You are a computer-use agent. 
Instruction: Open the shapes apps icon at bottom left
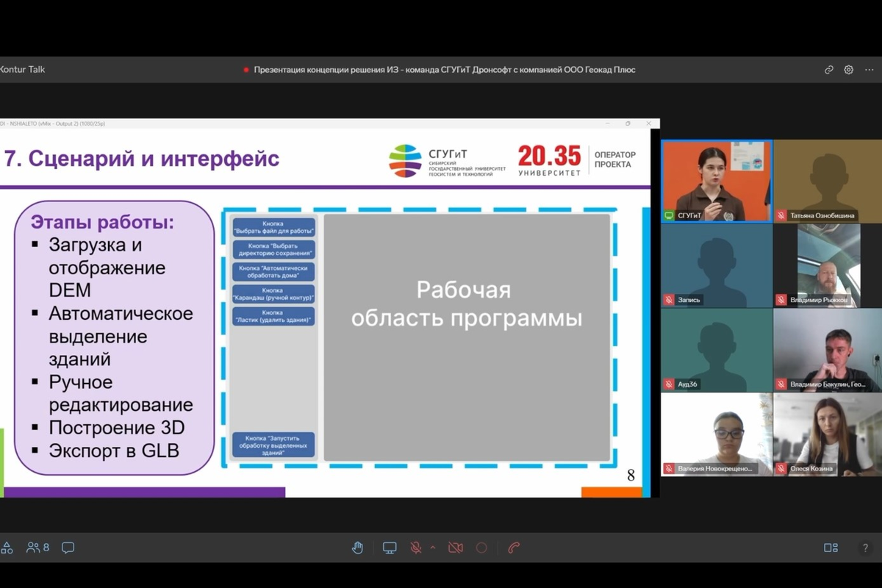[x=7, y=548]
